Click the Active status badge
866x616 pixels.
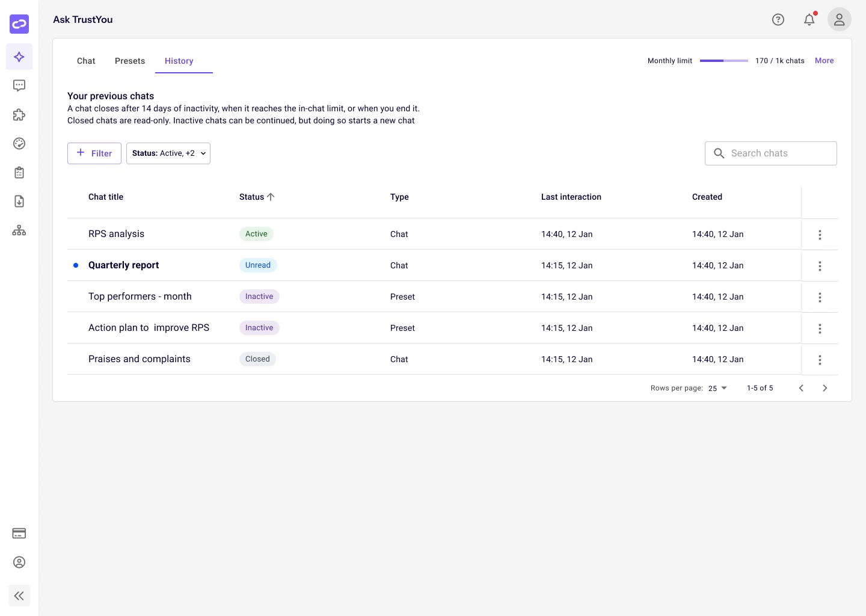point(256,234)
